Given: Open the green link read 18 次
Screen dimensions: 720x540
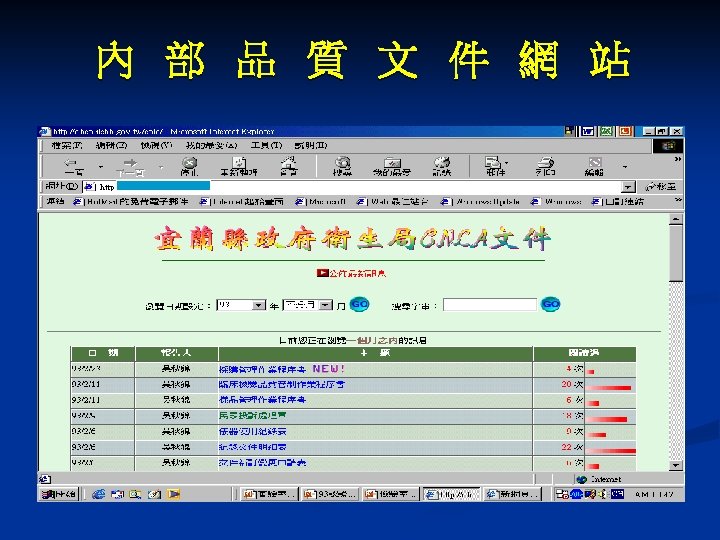Looking at the screenshot, I should [x=253, y=416].
